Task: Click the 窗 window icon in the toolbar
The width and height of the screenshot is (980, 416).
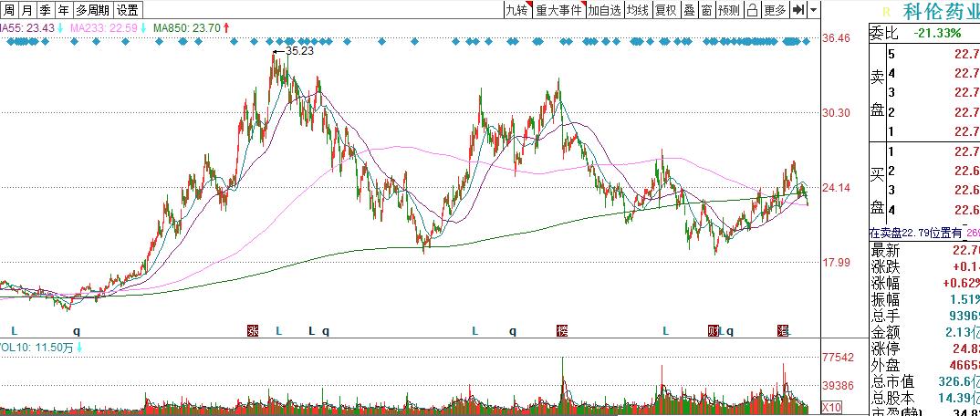Action: point(705,10)
